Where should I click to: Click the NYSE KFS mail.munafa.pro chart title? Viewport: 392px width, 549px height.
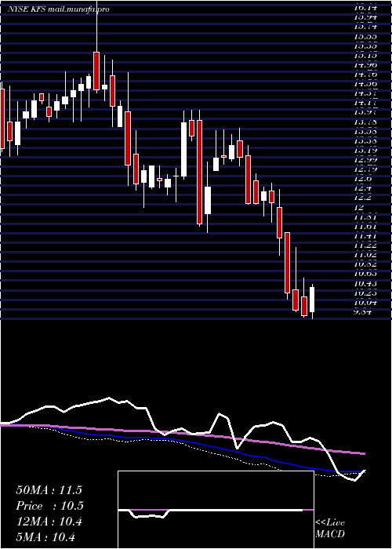pyautogui.click(x=59, y=9)
